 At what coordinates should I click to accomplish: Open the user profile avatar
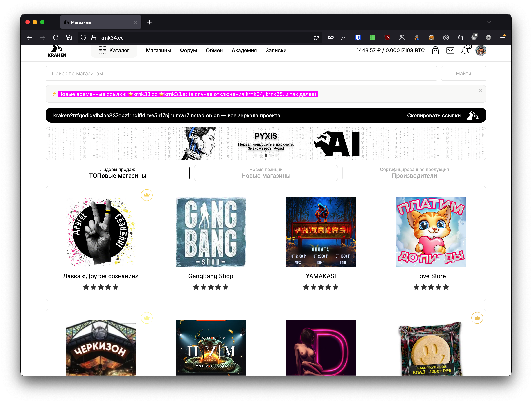481,50
